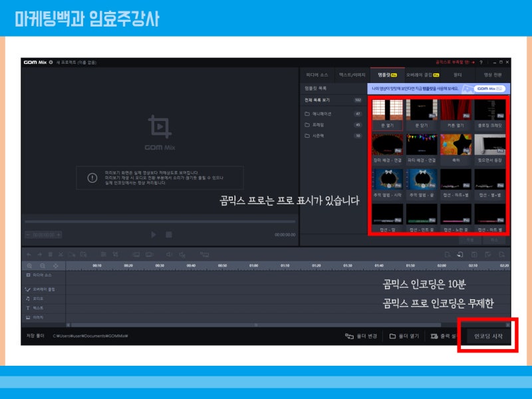532x399 pixels.
Task: Select the 오버레이 클립 timeline track label
Action: [x=40, y=289]
